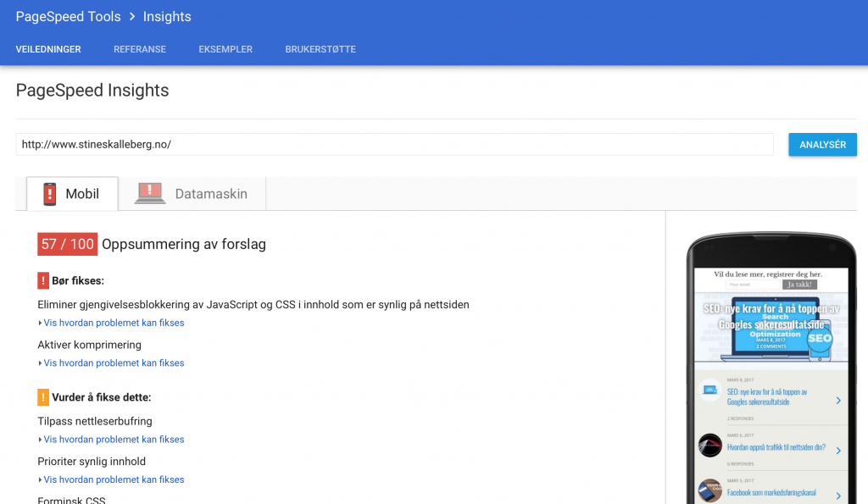Expand fix details under Eliminer gjengivelsesblokkering
This screenshot has height=504, width=868.
111,323
